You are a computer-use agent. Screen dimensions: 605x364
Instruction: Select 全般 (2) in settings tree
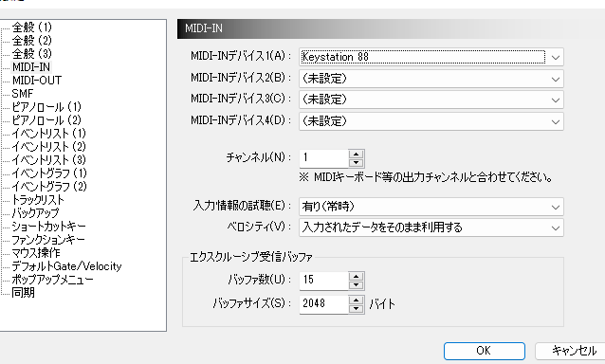[x=31, y=41]
